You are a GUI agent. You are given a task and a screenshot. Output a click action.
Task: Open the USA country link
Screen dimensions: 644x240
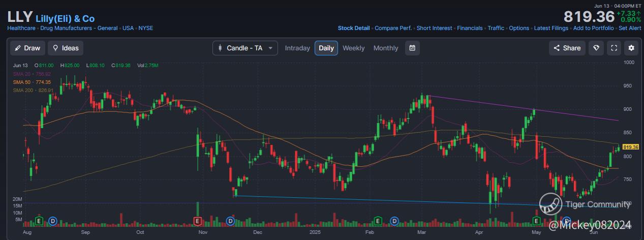(128, 28)
